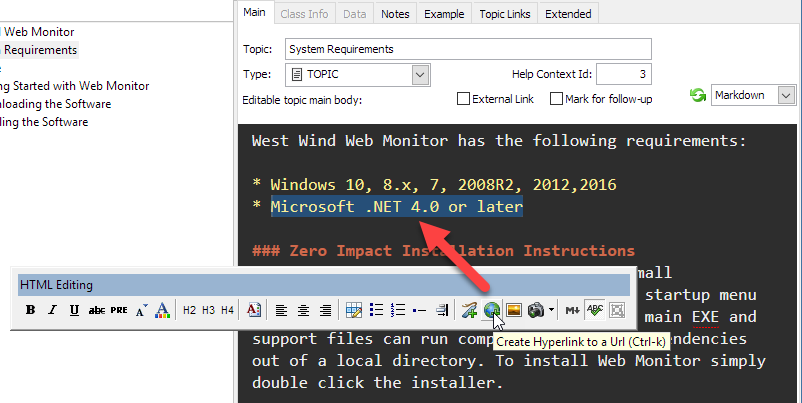Open camera screen capture dropdown arrow
Viewport: 802px width, 403px height.
[x=551, y=310]
